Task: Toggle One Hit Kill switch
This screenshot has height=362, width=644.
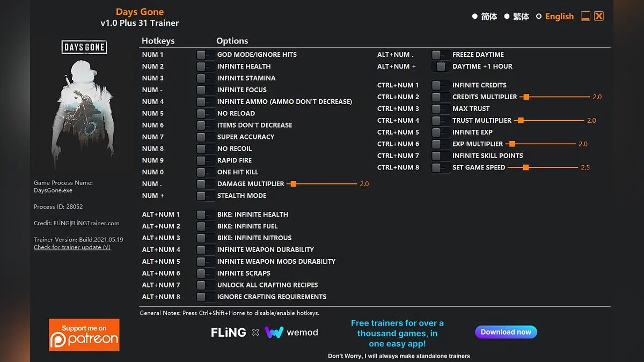Action: (x=205, y=173)
